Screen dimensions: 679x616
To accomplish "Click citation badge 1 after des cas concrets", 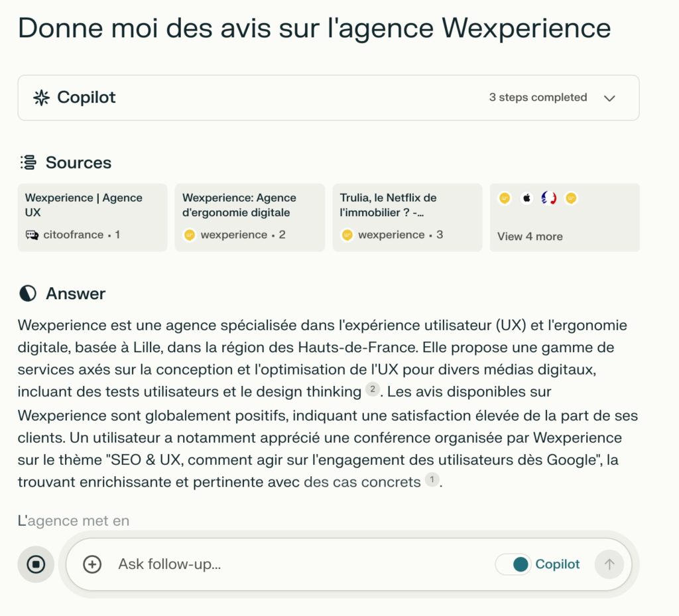I will click(x=432, y=481).
